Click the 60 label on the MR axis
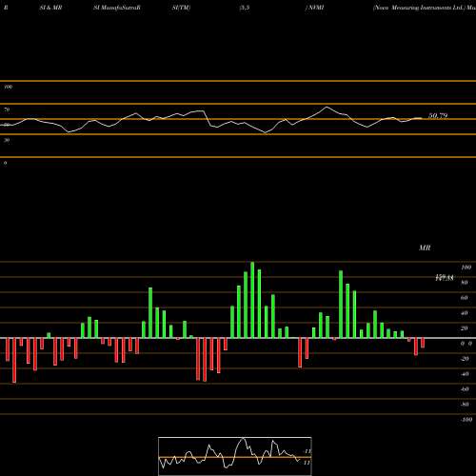Screen dimensions: 476x476 click(465, 298)
